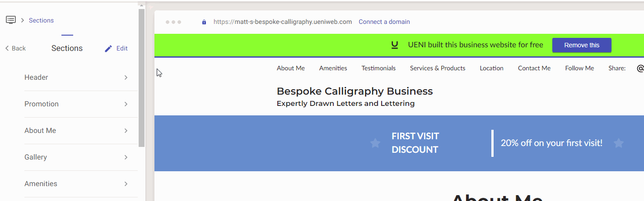Click the email share icon
644x201 pixels.
640,69
